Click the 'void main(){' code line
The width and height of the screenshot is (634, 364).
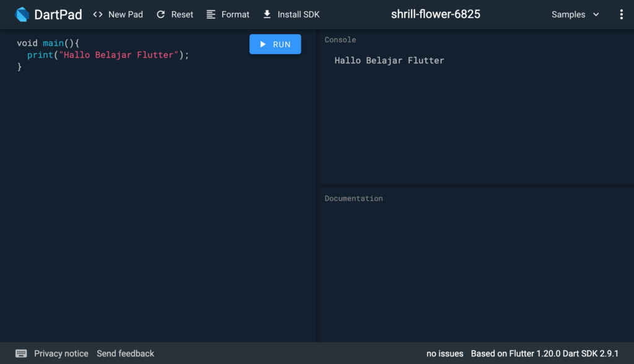48,43
